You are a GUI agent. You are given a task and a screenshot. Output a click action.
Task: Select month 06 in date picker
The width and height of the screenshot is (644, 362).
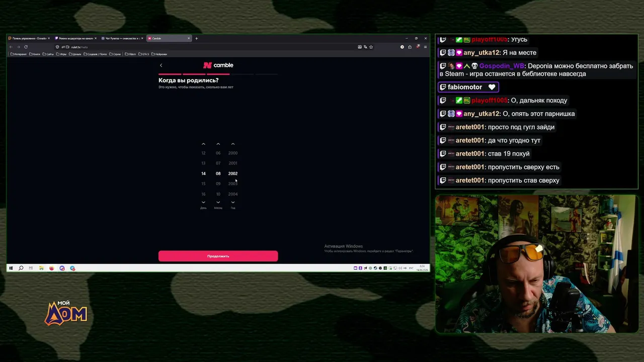point(218,153)
